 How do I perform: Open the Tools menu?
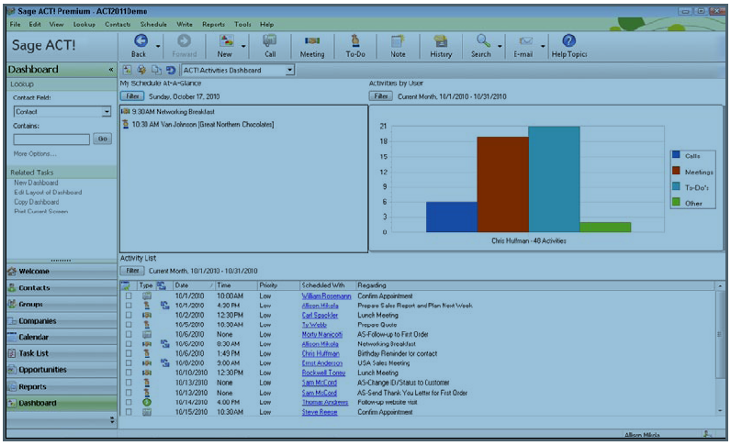[243, 24]
